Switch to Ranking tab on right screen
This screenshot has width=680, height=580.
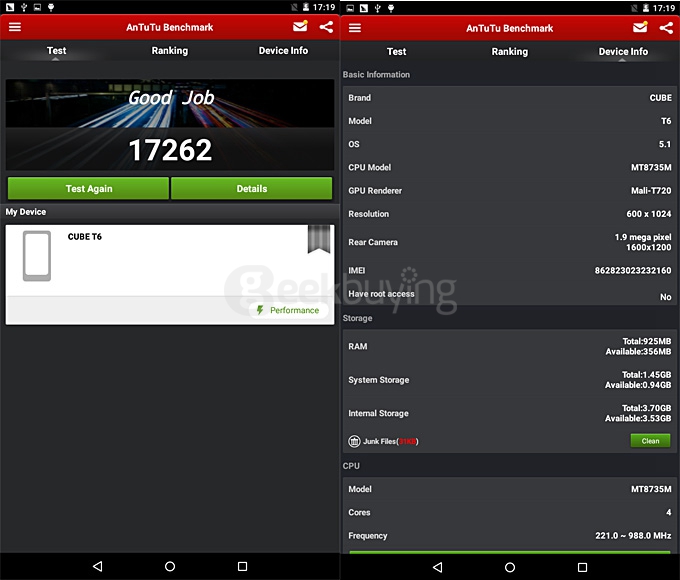point(510,51)
